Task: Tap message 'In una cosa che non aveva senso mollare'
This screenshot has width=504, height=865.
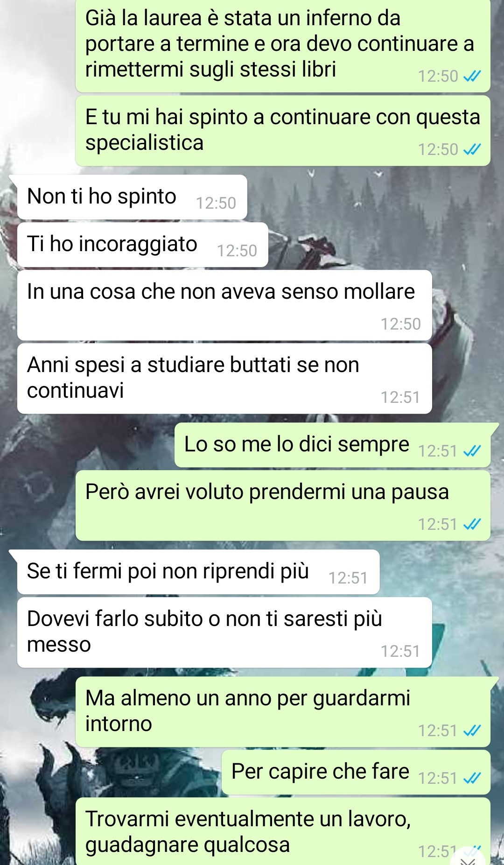Action: coord(224,305)
